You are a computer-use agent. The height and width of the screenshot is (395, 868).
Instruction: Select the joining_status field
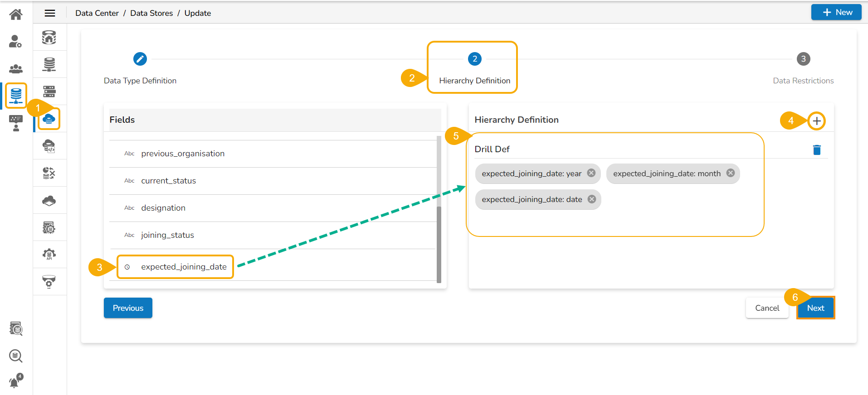pos(273,235)
